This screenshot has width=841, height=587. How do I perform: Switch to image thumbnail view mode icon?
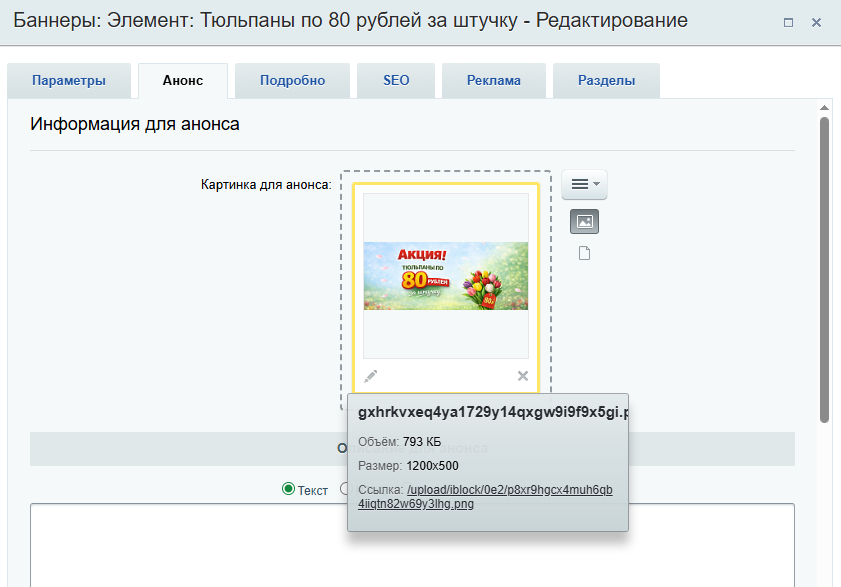585,221
